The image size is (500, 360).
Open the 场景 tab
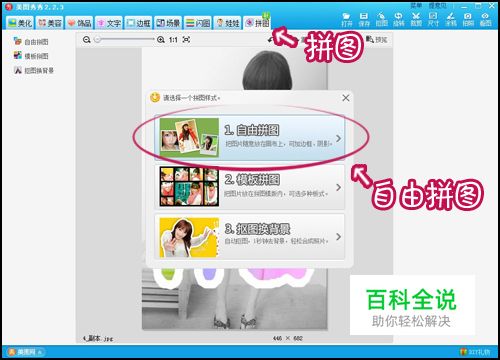[x=168, y=23]
